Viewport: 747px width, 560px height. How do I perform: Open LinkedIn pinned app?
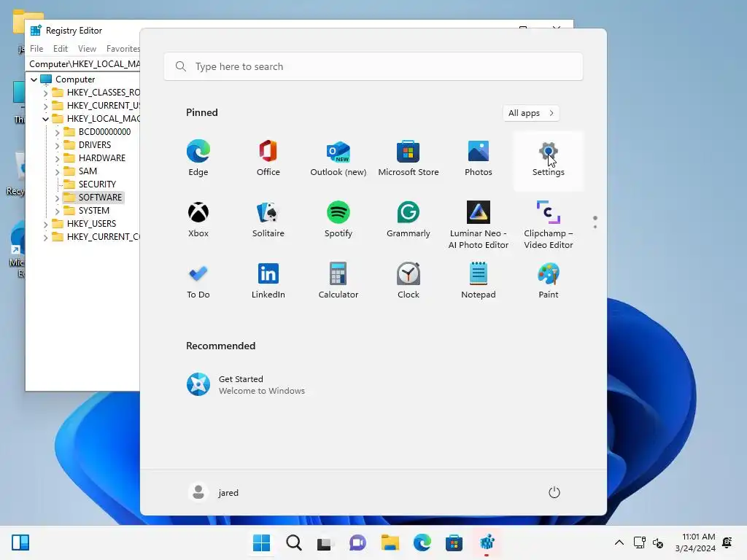268,281
